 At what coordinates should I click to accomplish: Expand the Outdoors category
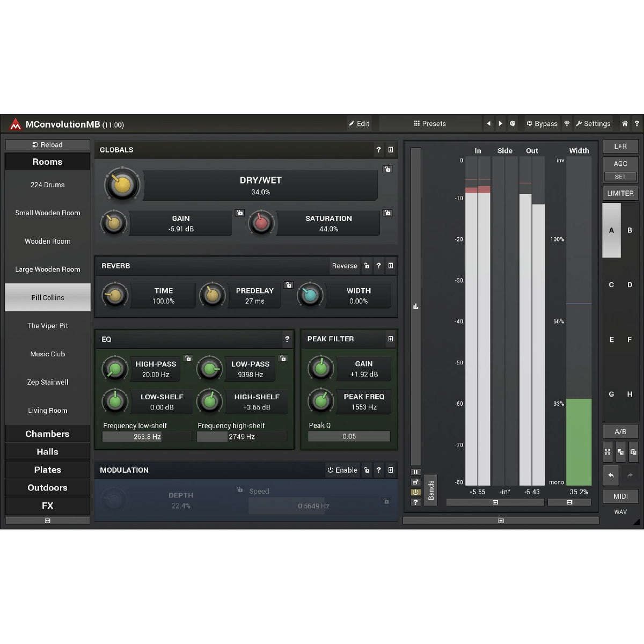tap(48, 487)
